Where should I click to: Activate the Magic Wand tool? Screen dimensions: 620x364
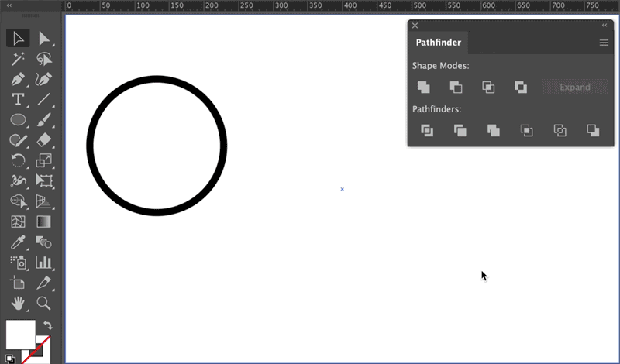click(18, 59)
